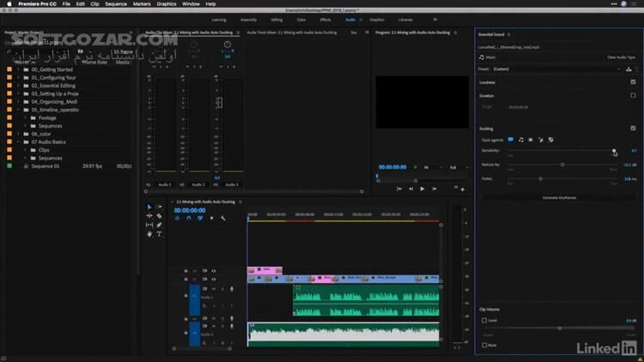Open Timeline Display Settings wrench
644x362 pixels.
click(223, 219)
